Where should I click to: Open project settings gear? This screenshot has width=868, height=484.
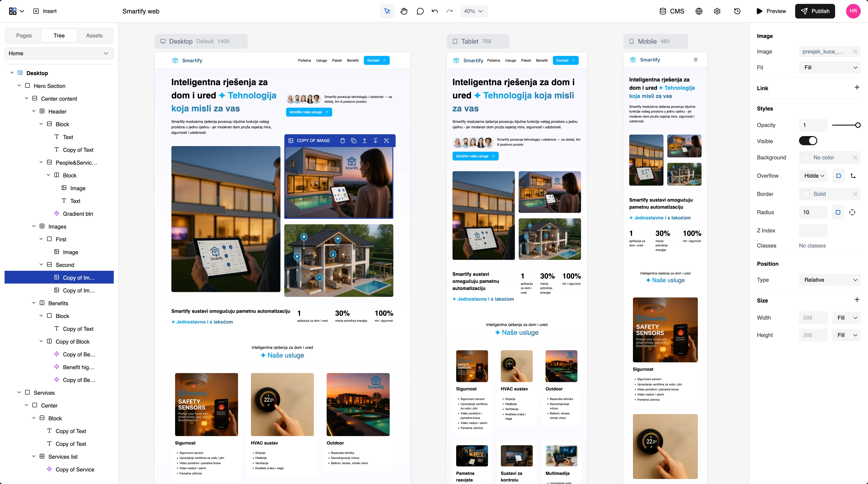[x=717, y=11]
